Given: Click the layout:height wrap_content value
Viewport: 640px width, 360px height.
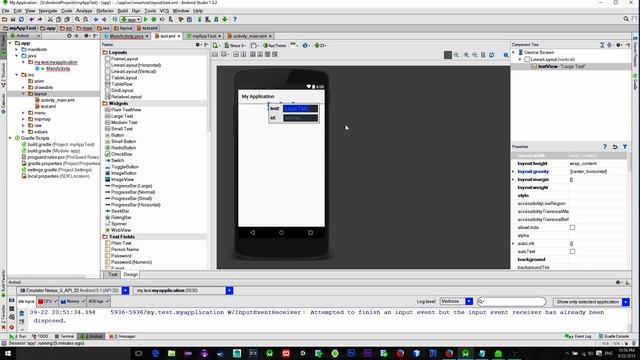Looking at the screenshot, I should coord(583,163).
